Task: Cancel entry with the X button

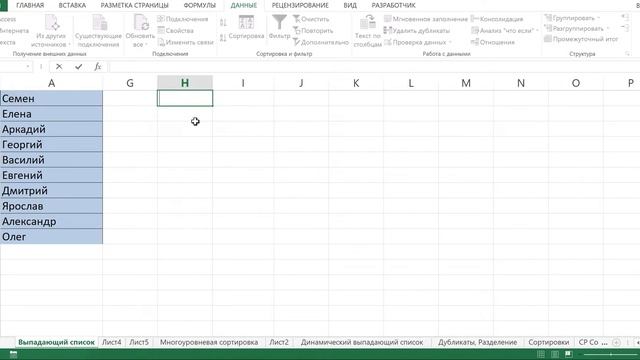Action: (59, 67)
